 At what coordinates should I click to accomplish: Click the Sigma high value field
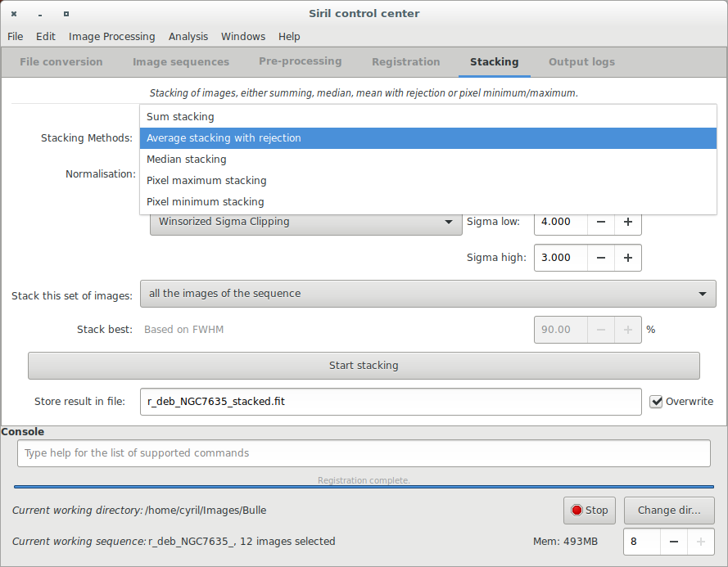[561, 258]
